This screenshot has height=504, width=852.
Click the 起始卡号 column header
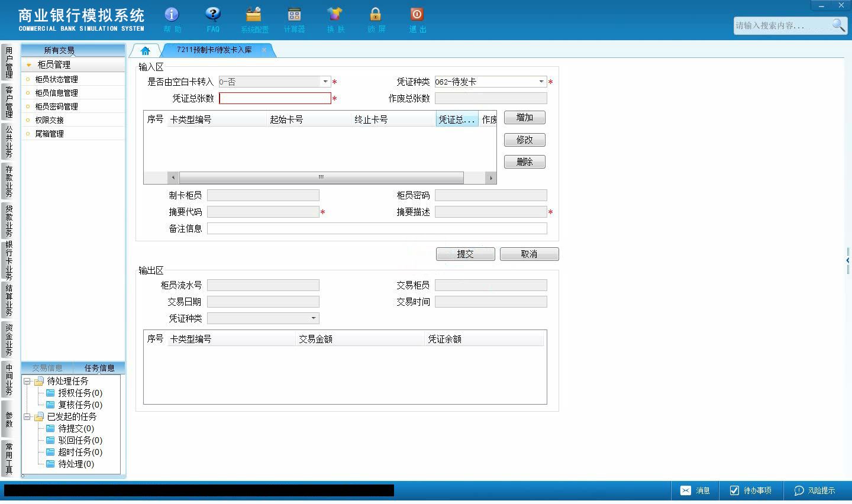tap(309, 119)
